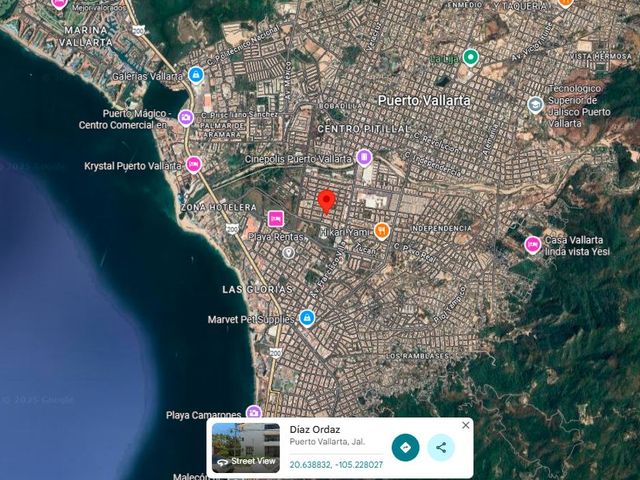Screen dimensions: 640x480
Task: Select the Puerto Mágico camera pin
Action: click(x=186, y=118)
